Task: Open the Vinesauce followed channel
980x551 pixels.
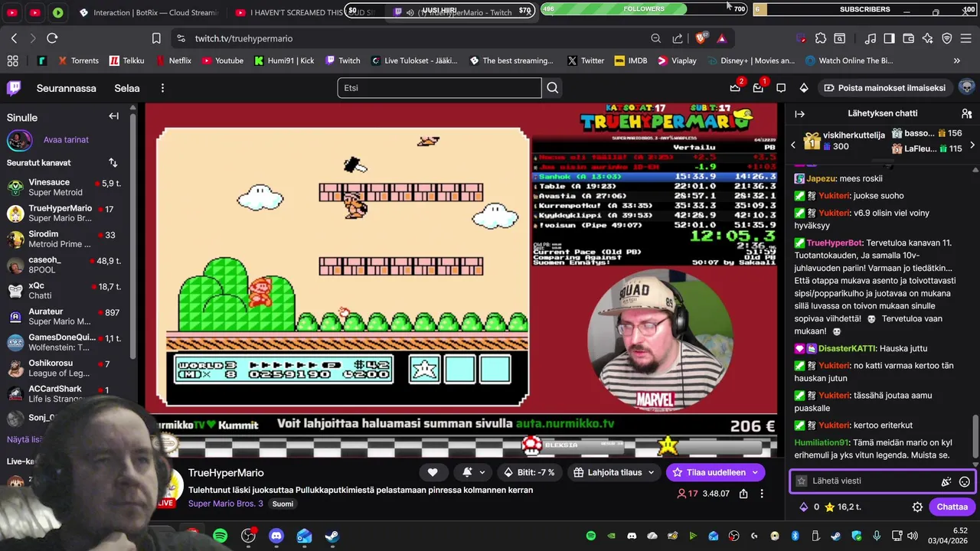Action: [65, 187]
